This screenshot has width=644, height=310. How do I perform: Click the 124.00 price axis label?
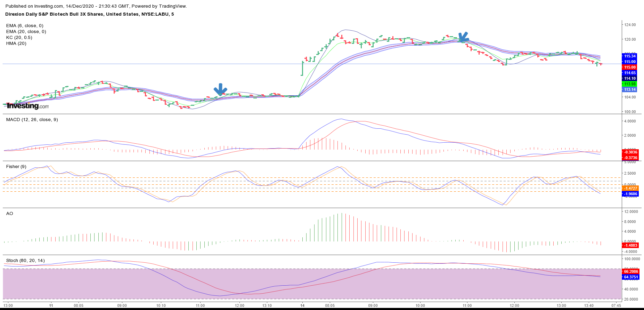click(x=630, y=25)
